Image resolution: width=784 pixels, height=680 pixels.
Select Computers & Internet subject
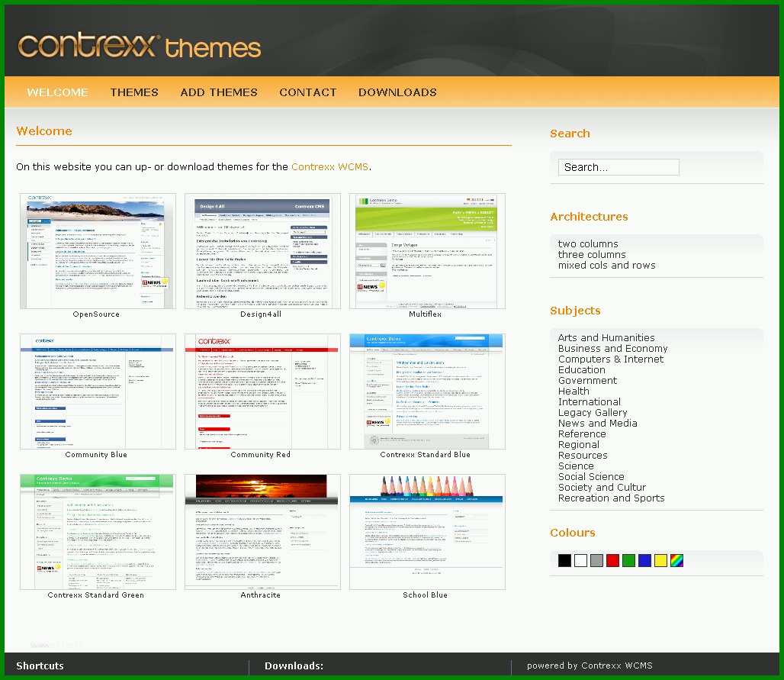tap(611, 359)
